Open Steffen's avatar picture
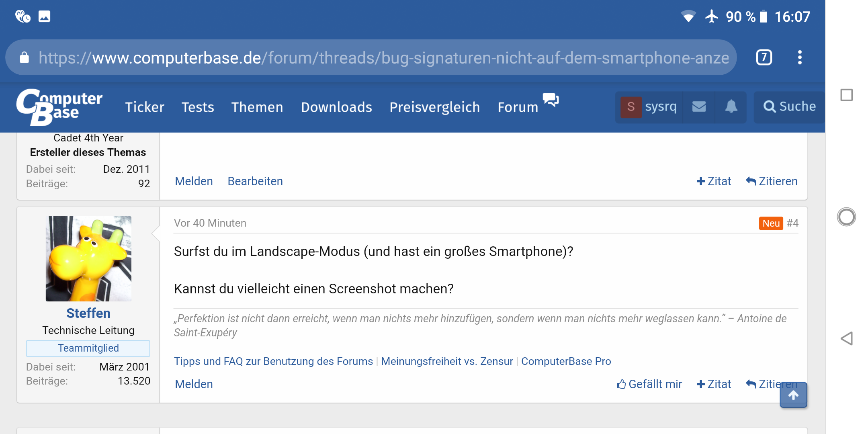This screenshot has height=434, width=868. pyautogui.click(x=88, y=258)
